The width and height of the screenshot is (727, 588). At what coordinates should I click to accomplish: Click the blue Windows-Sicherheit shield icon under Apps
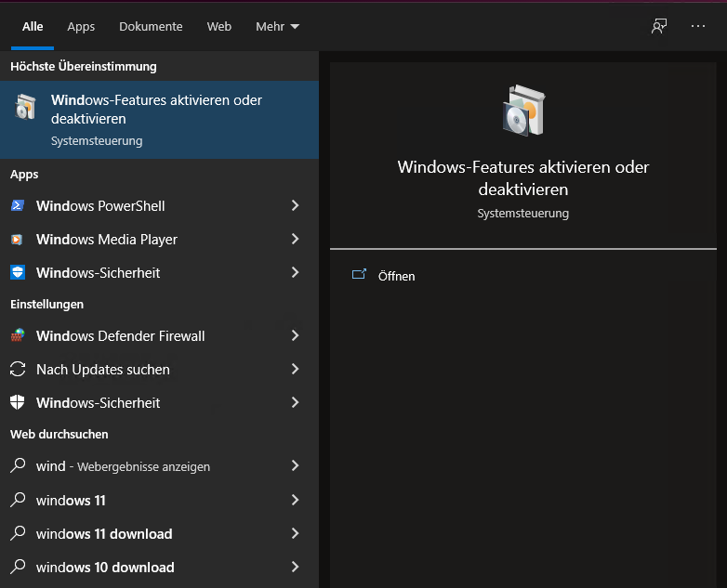pyautogui.click(x=18, y=272)
